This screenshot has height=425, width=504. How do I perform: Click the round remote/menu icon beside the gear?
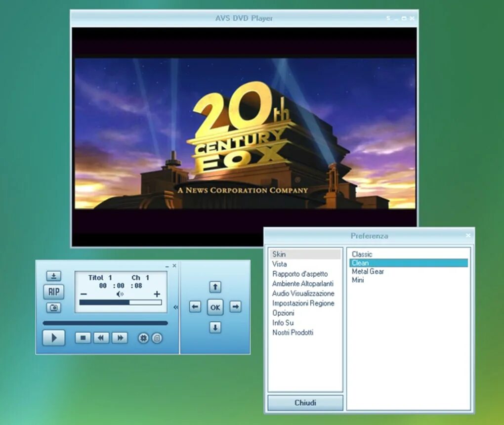pos(157,338)
